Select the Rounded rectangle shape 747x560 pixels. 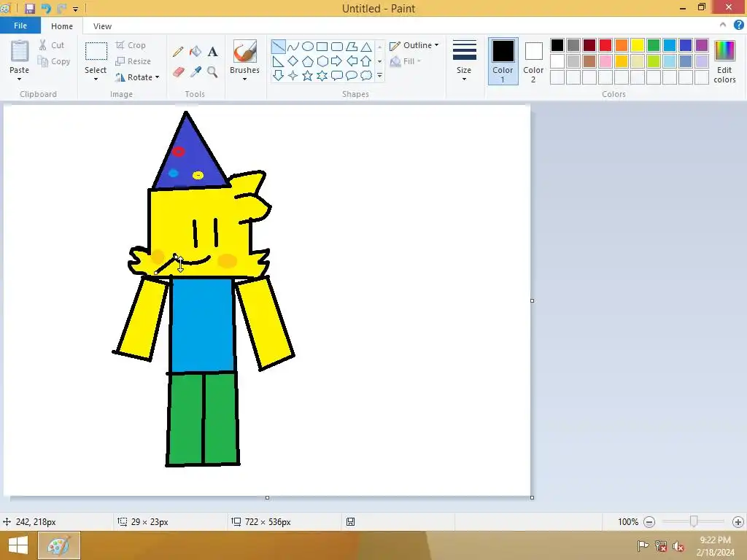coord(337,46)
